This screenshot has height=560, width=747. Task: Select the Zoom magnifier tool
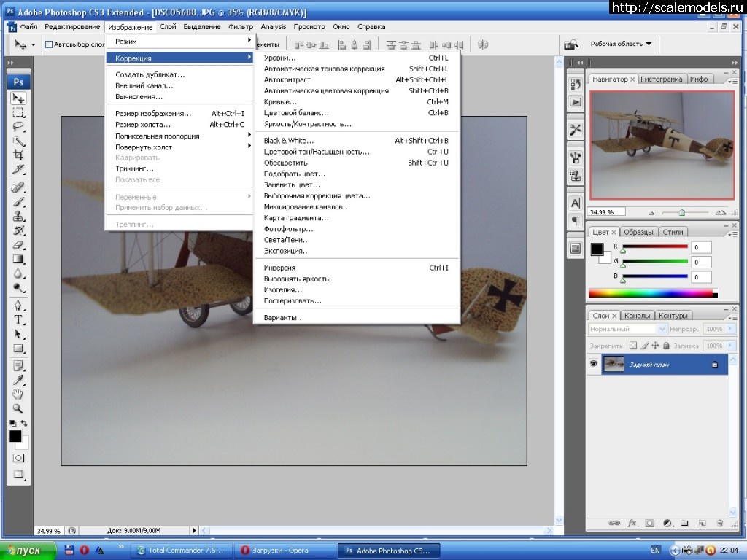click(19, 408)
